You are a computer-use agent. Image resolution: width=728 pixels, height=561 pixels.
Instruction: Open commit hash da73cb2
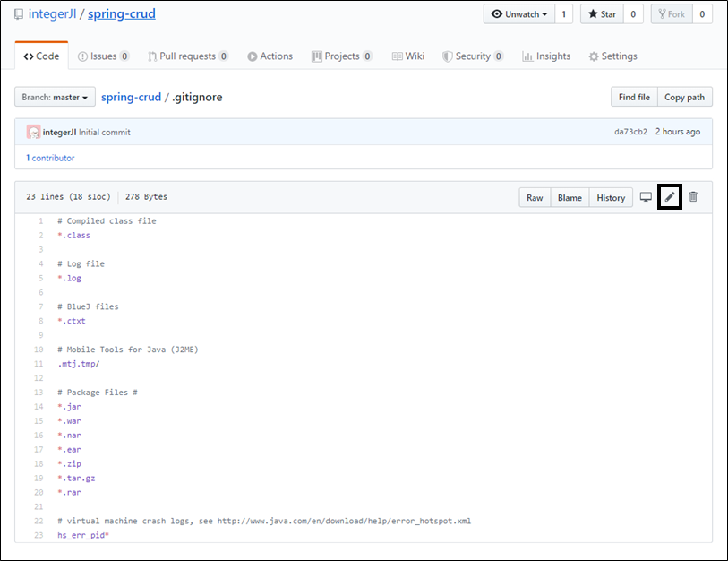[x=630, y=132]
